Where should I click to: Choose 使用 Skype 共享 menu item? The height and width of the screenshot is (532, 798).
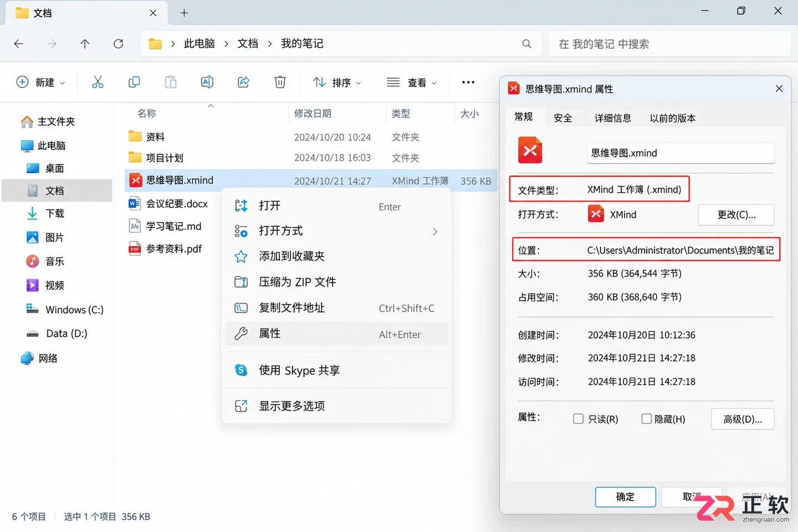(x=336, y=370)
